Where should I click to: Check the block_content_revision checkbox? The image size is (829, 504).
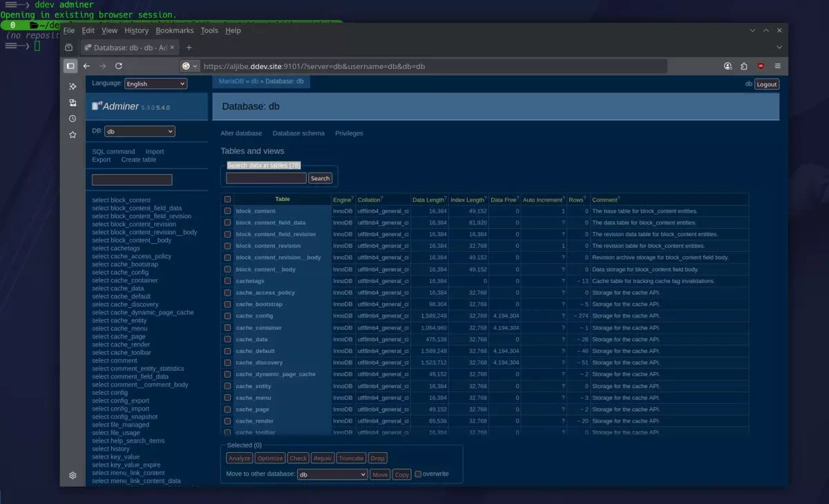[227, 246]
